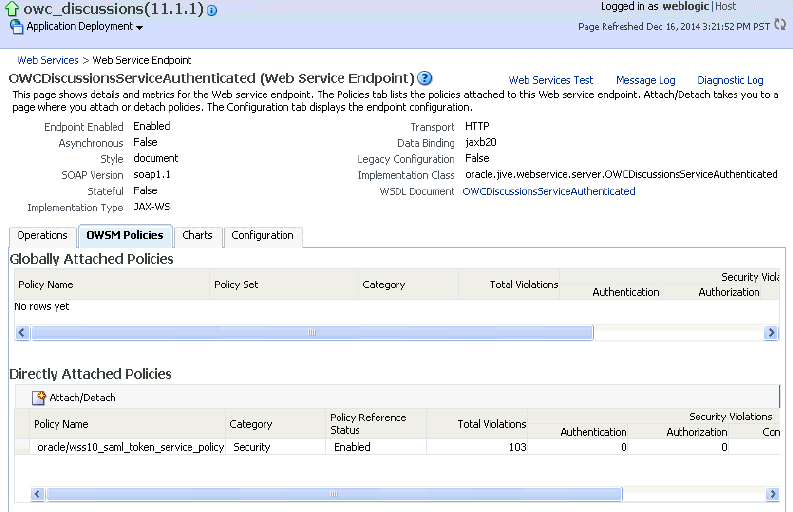Click the JAX-WS Implementation Type value
The height and width of the screenshot is (512, 793).
152,207
